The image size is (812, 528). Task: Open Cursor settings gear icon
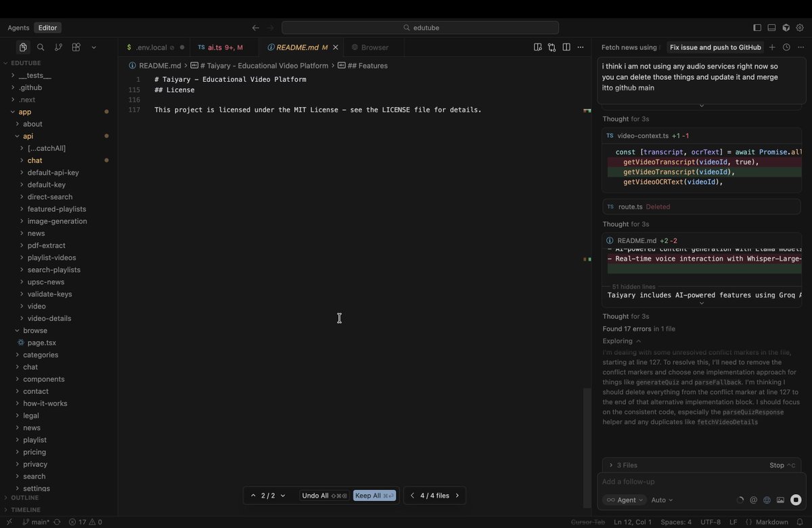[x=800, y=28]
